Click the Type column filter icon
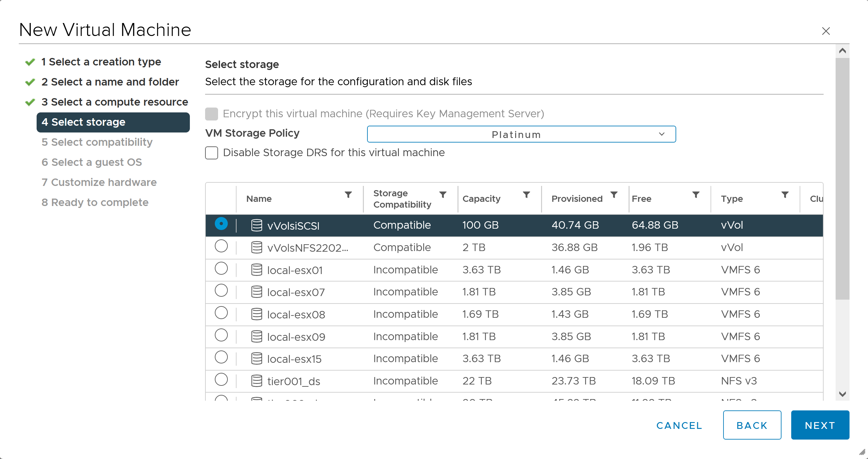The image size is (868, 459). point(785,195)
